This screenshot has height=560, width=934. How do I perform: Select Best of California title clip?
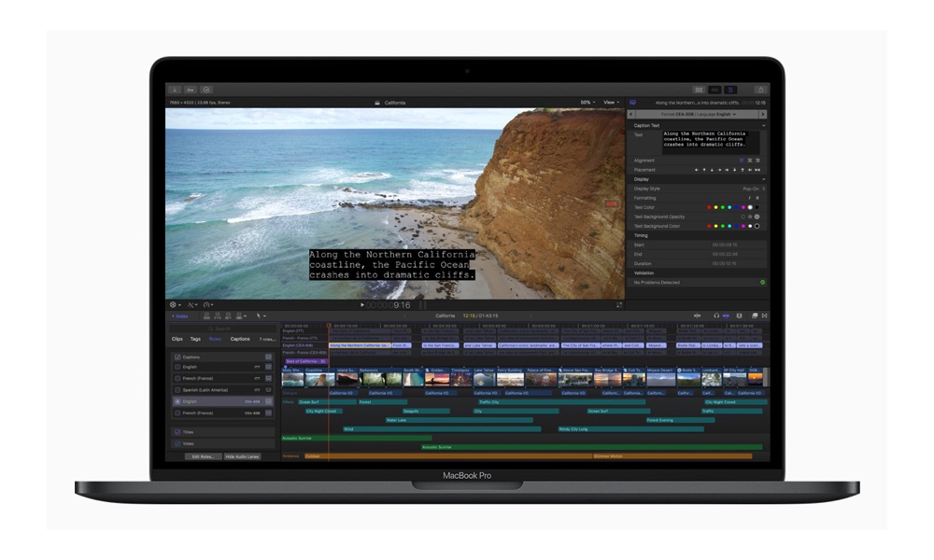[x=306, y=361]
